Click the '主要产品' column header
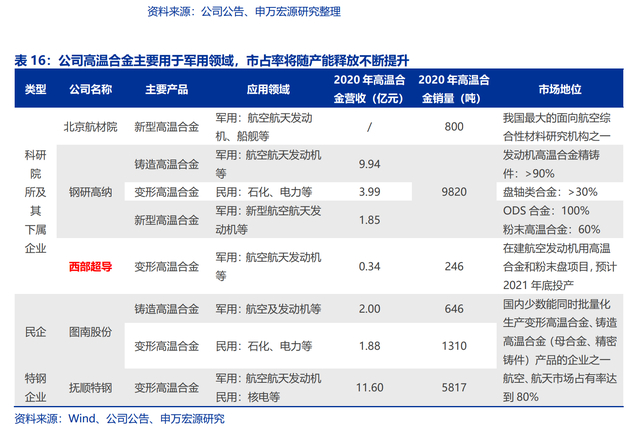Screen dimensions: 640x426 (167, 89)
